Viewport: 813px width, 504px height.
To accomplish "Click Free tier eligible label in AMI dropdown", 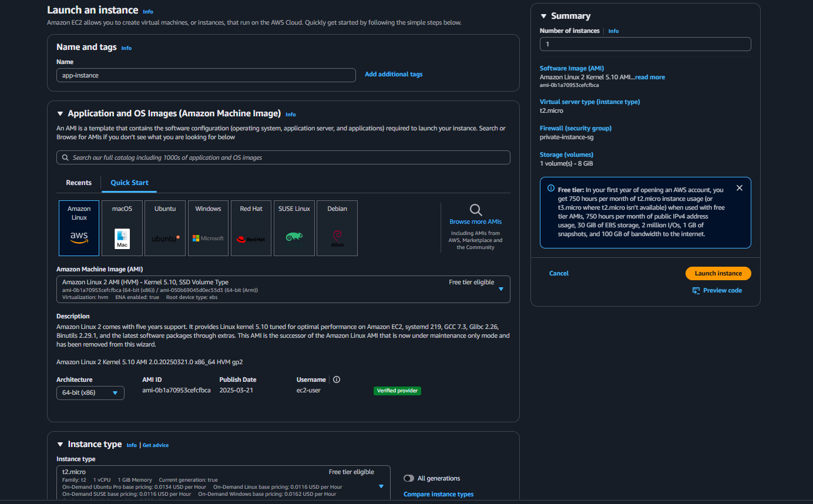I will (x=471, y=282).
